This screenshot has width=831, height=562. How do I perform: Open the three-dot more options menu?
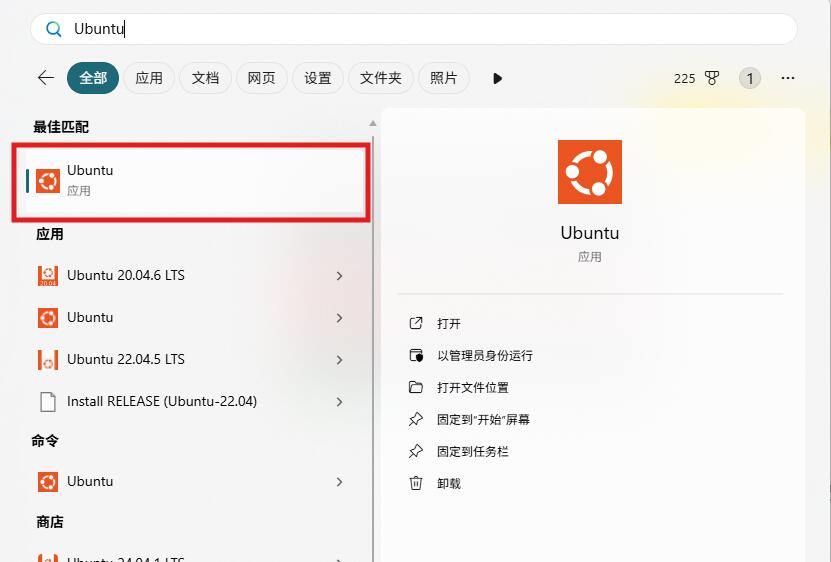(788, 78)
